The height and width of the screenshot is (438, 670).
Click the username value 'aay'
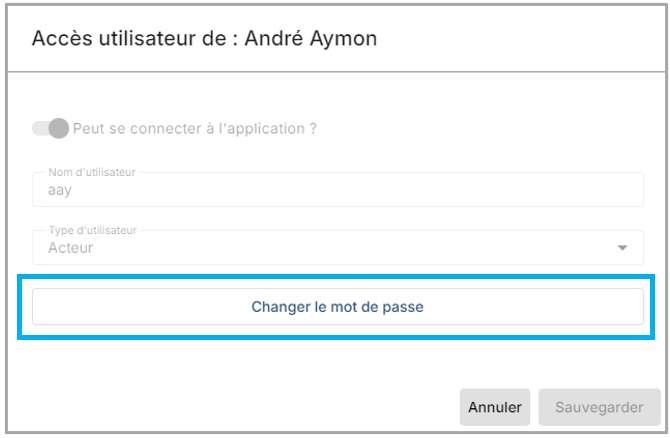(x=59, y=190)
